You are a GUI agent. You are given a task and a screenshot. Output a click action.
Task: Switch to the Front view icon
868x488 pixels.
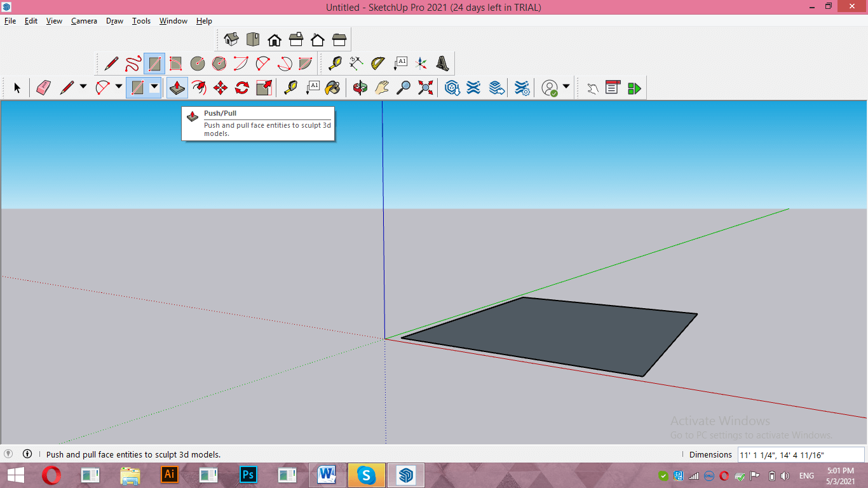click(x=275, y=40)
